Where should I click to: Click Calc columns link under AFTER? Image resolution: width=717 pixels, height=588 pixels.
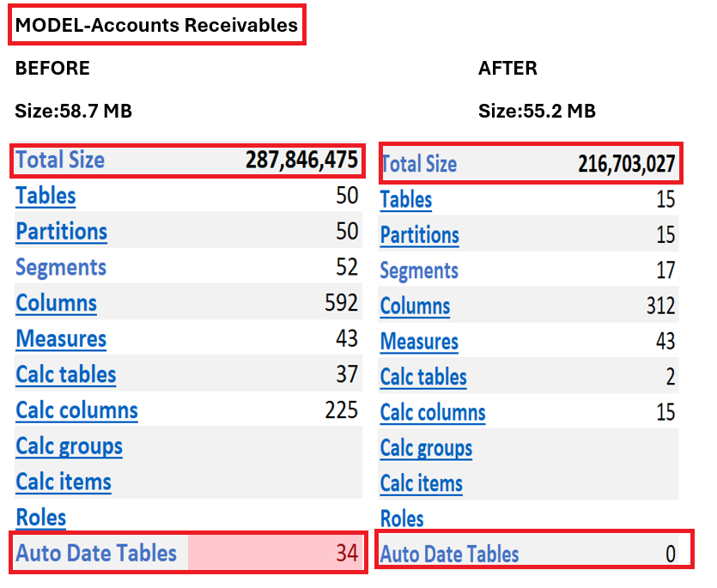pos(433,413)
